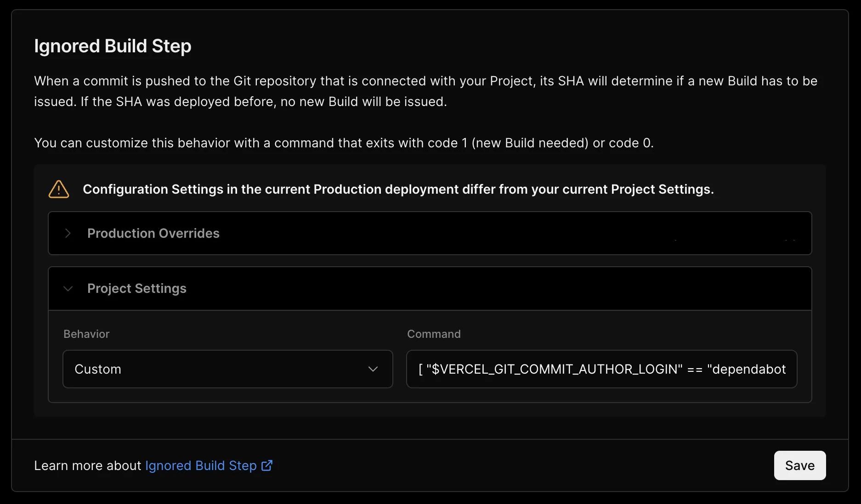Click the Project Settings down chevron icon

pos(68,289)
